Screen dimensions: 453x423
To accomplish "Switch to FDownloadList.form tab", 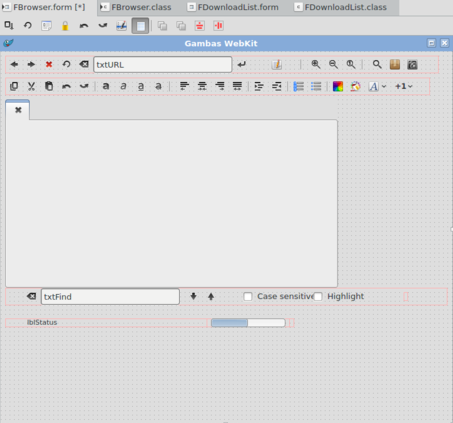I will 233,7.
